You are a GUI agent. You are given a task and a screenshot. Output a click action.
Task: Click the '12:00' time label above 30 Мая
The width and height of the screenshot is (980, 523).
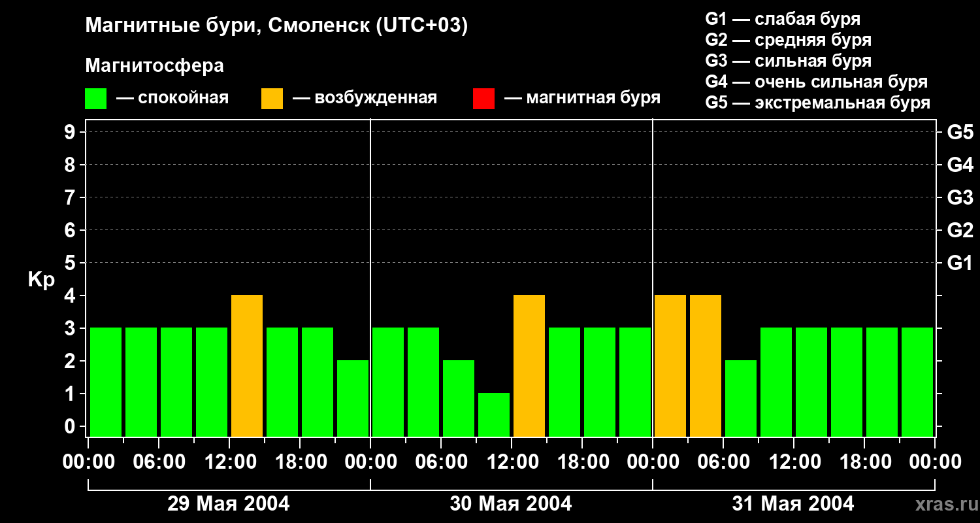512,462
